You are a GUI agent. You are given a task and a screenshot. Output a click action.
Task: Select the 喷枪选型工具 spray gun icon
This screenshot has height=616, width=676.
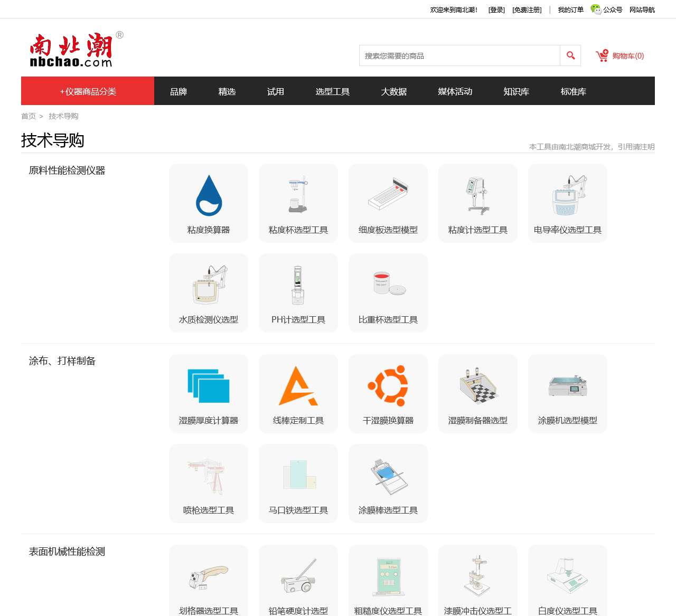click(x=209, y=476)
